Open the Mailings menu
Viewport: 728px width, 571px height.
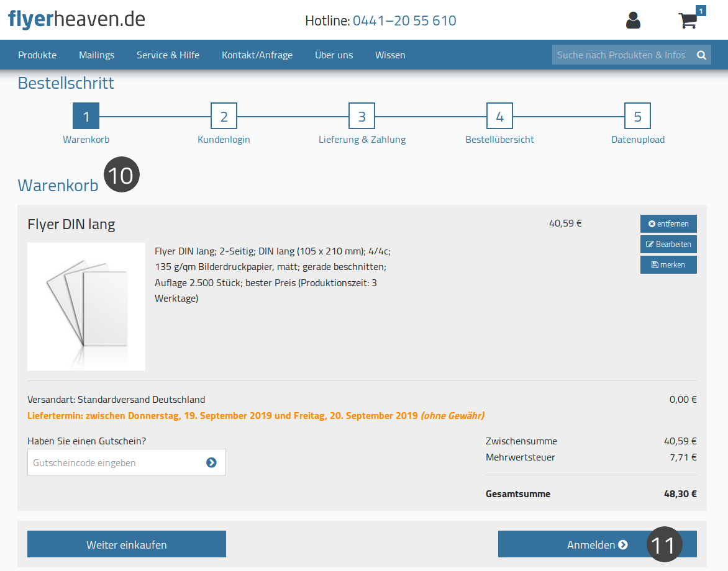tap(96, 55)
